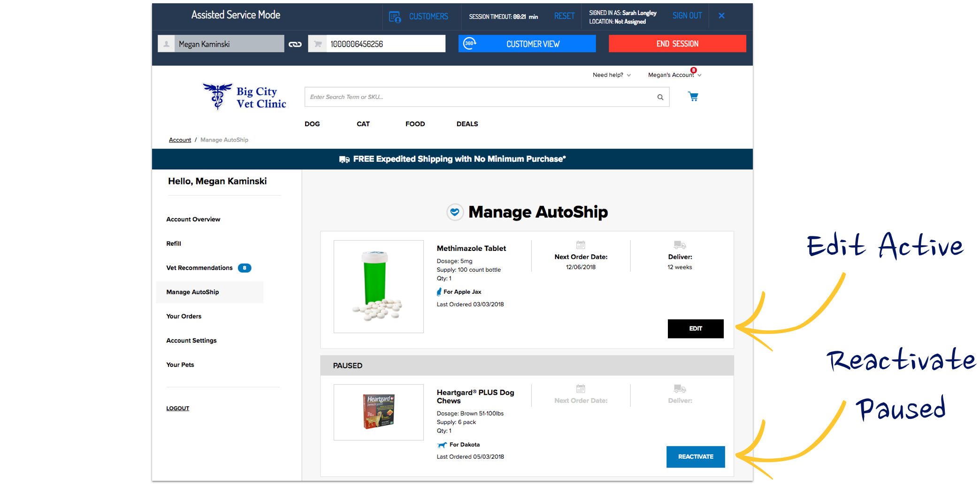Click the END SESSION button
Screen dimensions: 980x485
click(677, 44)
